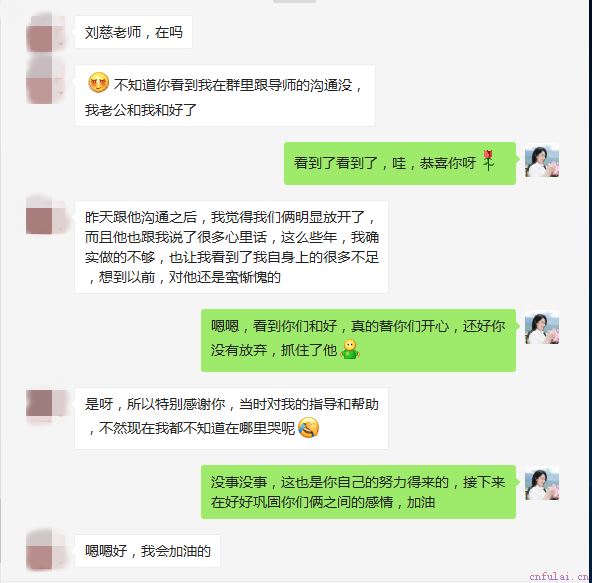592x583 pixels.
Task: Open the sender avatar beside 真的替你们开心 message
Action: (x=542, y=327)
